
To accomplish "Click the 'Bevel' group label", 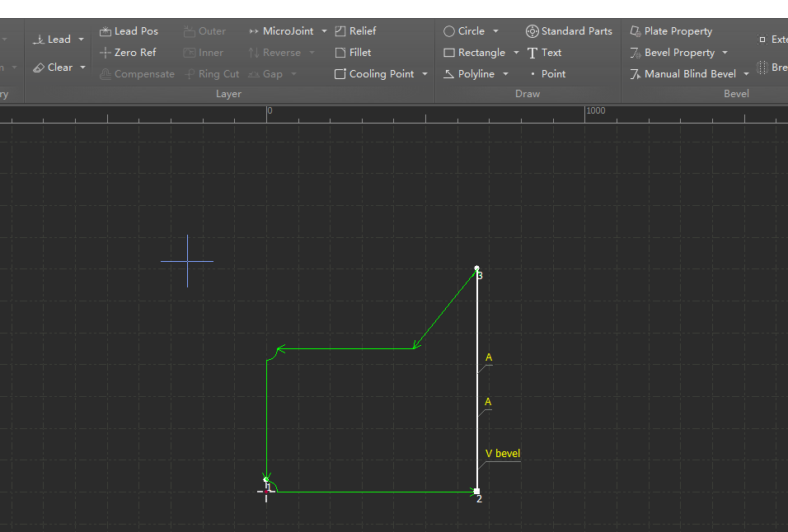I will click(736, 94).
